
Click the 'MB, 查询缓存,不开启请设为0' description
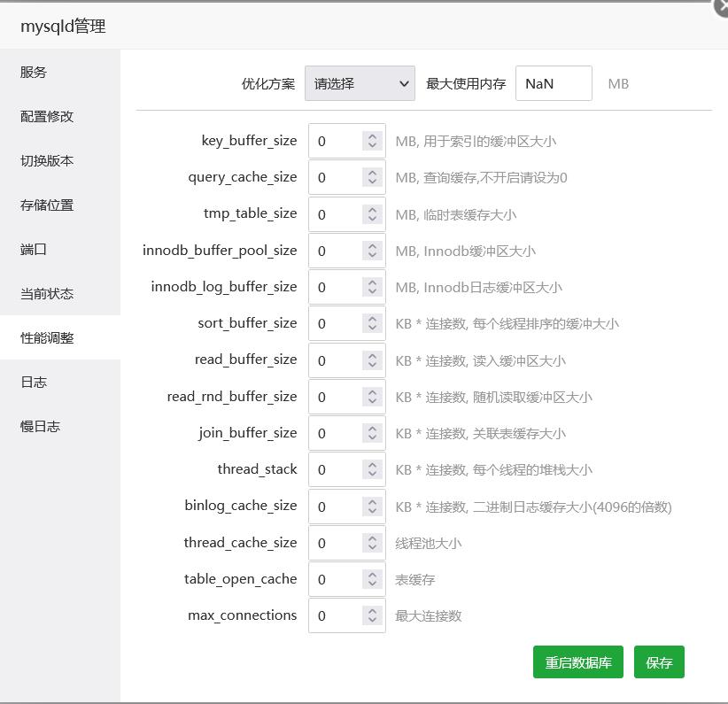pos(482,177)
